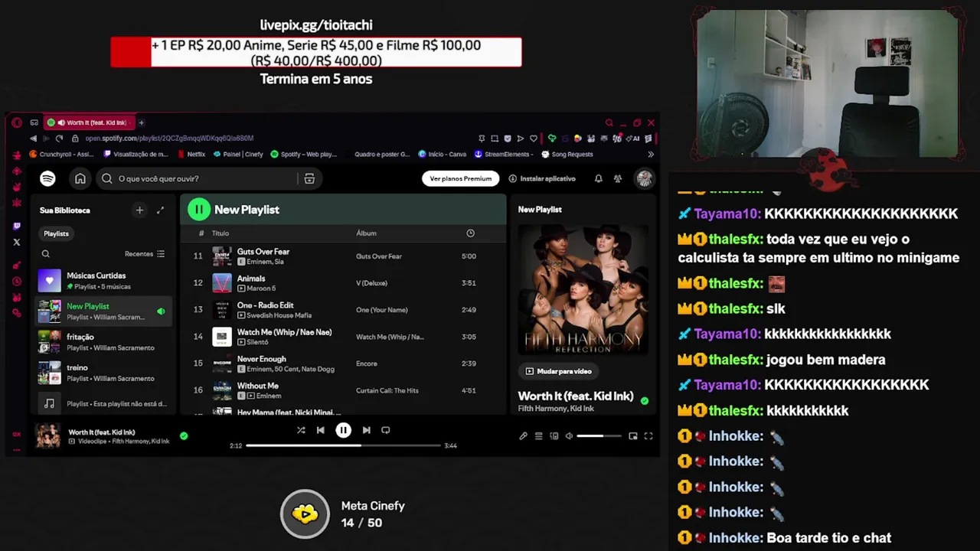The width and height of the screenshot is (980, 551).
Task: Create new playlist with plus icon
Action: click(139, 210)
